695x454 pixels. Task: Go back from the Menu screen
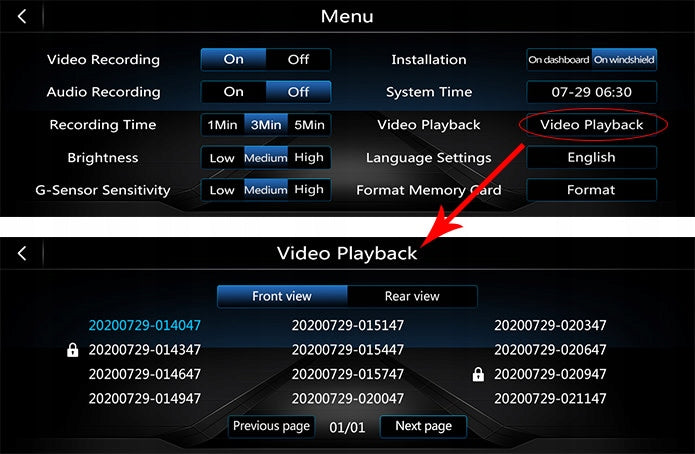pos(22,16)
